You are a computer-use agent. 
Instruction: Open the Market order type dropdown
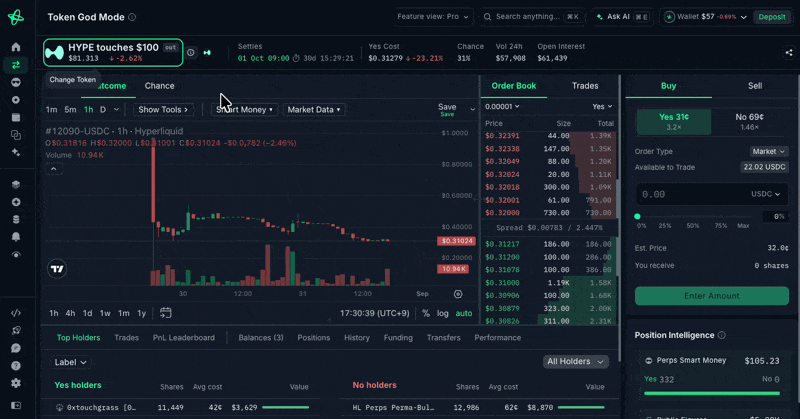pos(768,152)
